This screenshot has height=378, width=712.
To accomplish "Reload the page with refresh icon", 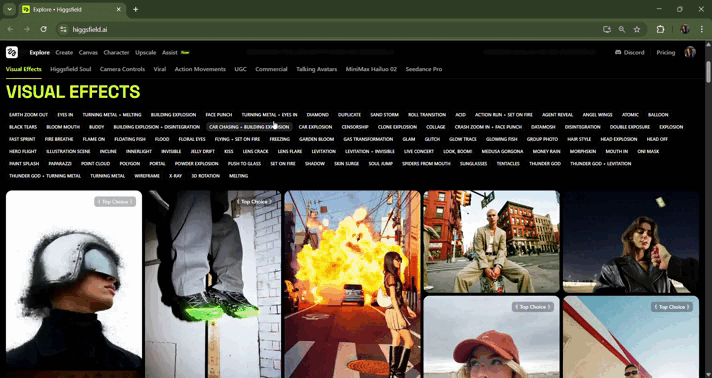I will (44, 29).
